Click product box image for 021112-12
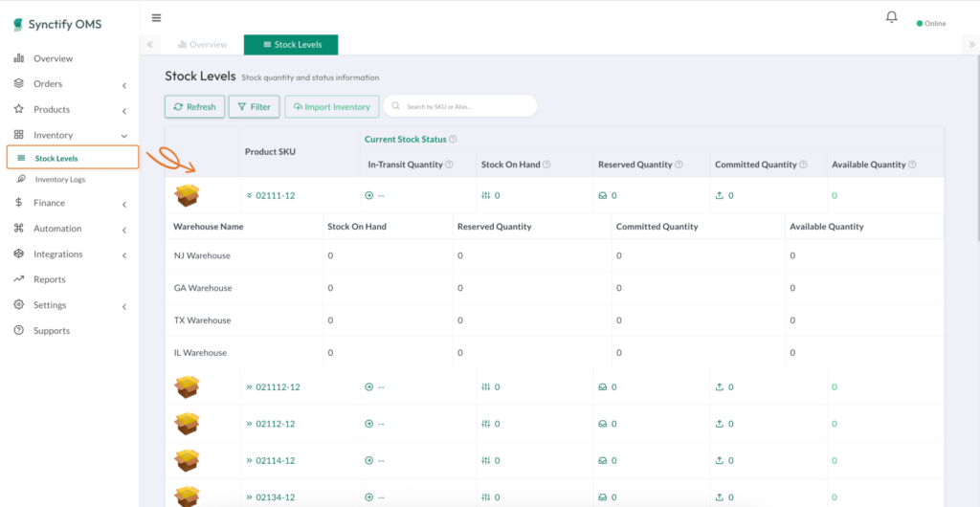 click(187, 387)
